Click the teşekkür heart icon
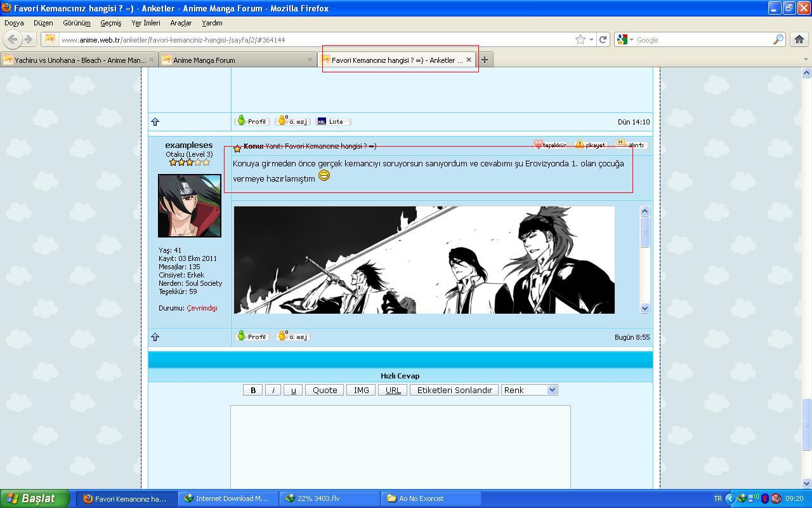812x508 pixels. [x=550, y=145]
